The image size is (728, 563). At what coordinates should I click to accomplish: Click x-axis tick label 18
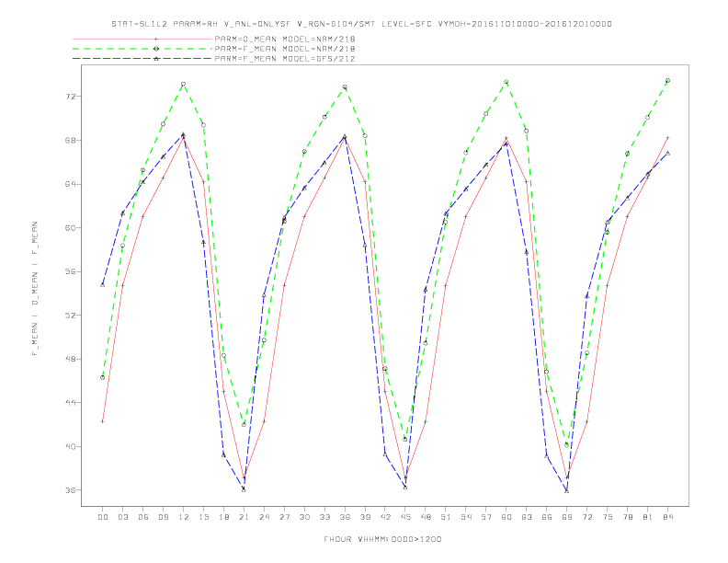click(223, 517)
